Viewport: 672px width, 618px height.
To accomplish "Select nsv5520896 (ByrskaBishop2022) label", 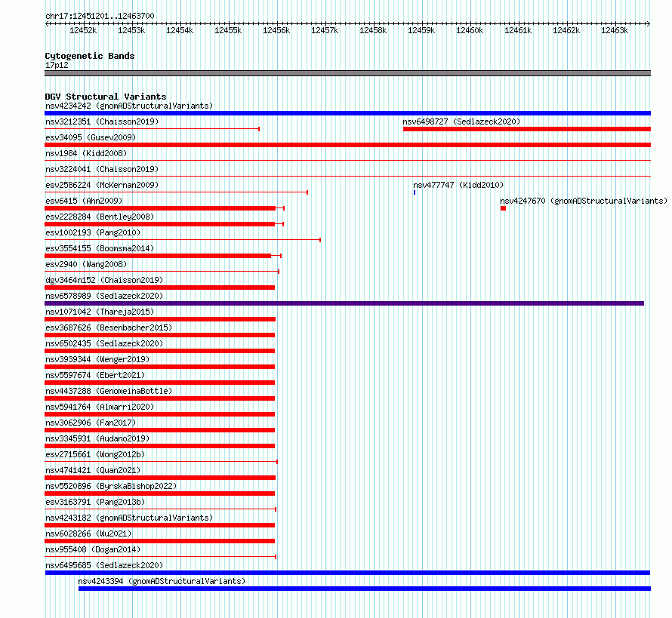I will pyautogui.click(x=111, y=486).
